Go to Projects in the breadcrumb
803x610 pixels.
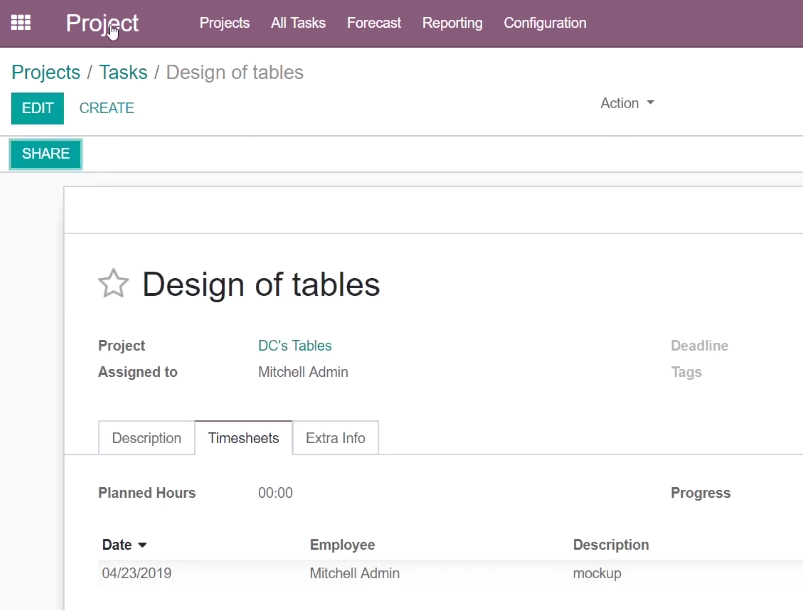click(x=46, y=73)
